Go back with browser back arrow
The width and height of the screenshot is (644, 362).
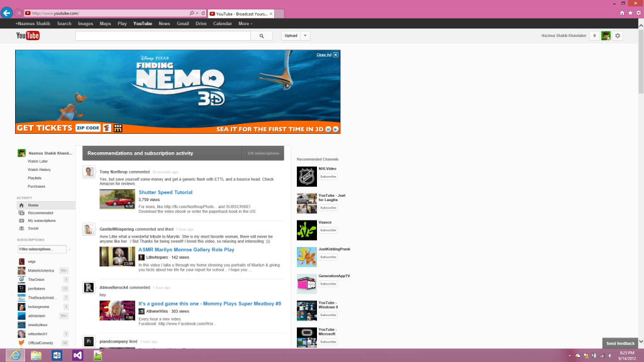6,13
